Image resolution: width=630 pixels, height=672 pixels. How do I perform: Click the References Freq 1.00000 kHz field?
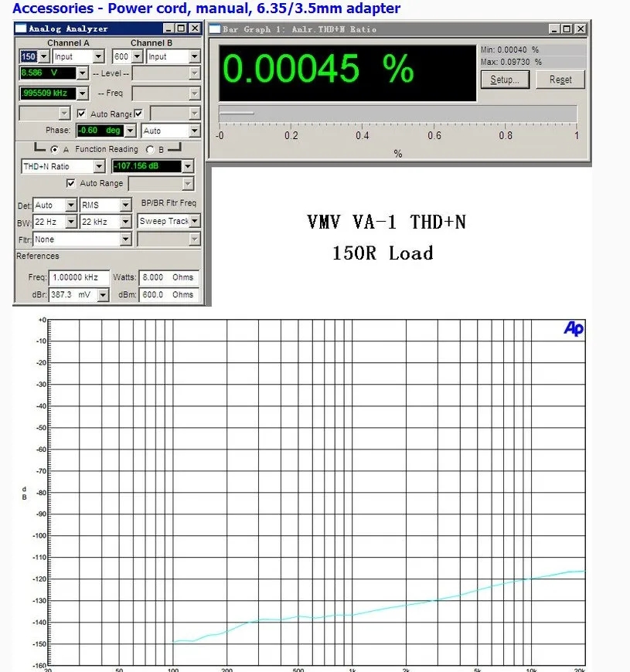(79, 277)
